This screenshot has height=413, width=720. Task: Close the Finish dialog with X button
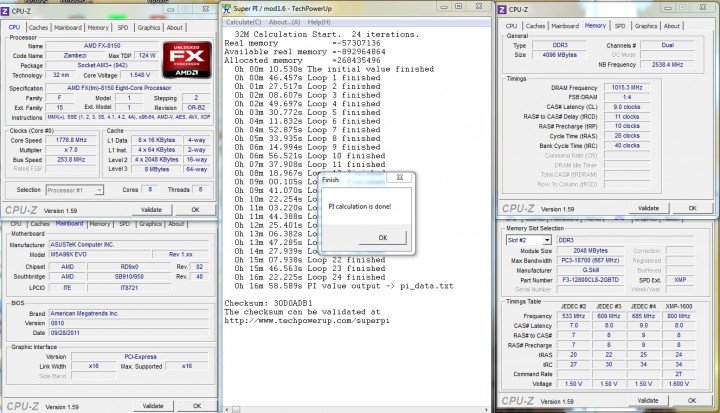pyautogui.click(x=399, y=177)
